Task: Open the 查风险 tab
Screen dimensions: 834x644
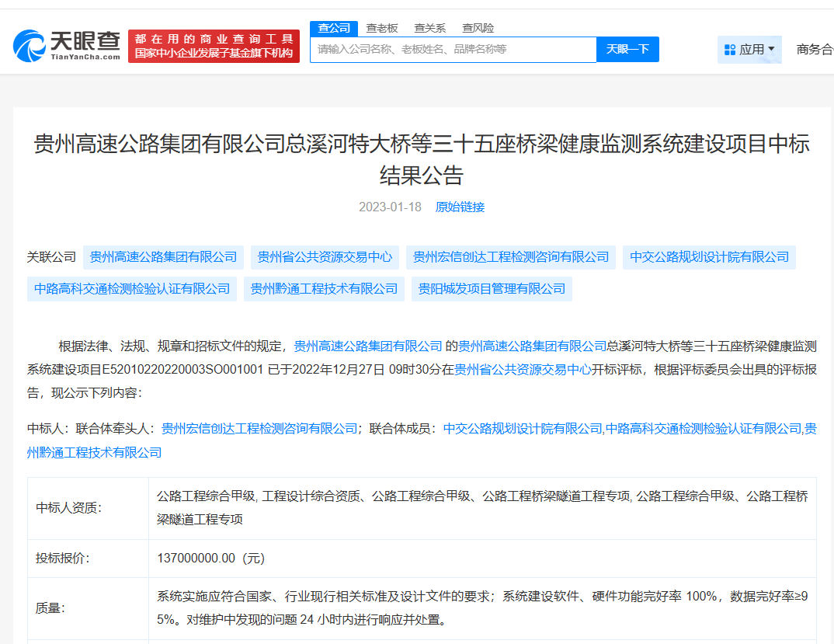Action: tap(478, 28)
